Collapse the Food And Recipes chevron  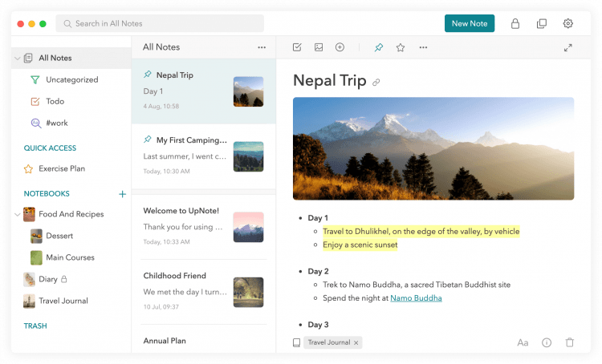click(x=18, y=214)
